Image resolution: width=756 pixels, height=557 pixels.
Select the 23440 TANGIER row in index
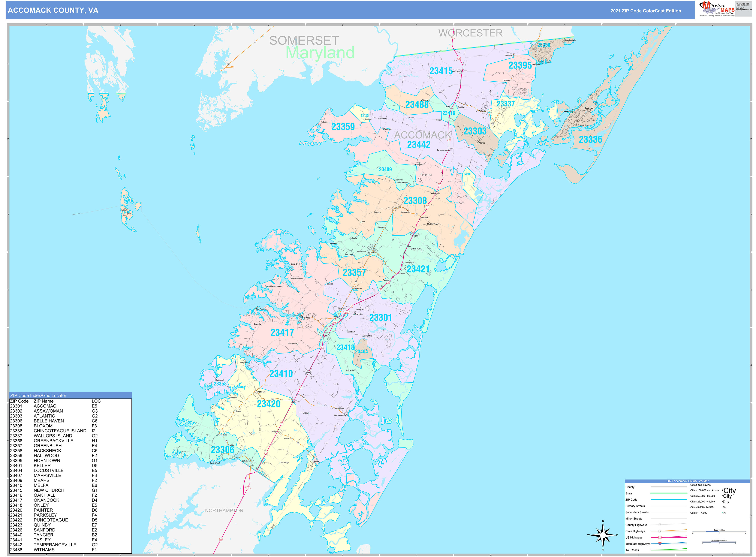pyautogui.click(x=70, y=535)
